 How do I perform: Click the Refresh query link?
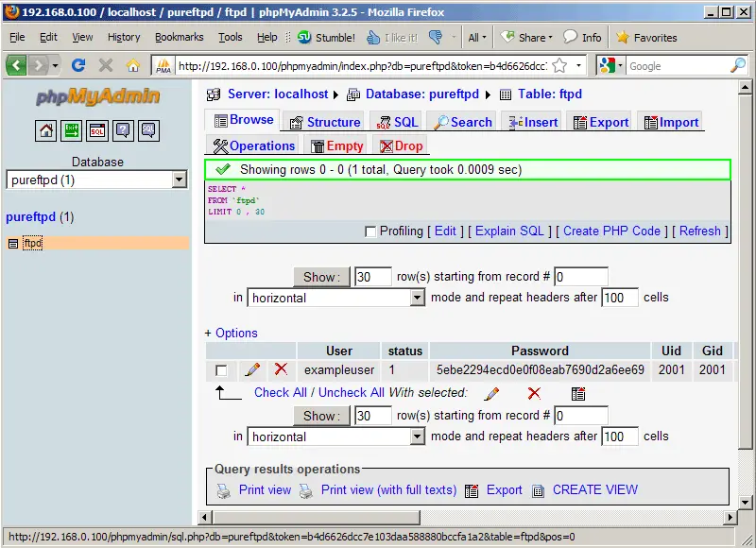[x=699, y=231]
